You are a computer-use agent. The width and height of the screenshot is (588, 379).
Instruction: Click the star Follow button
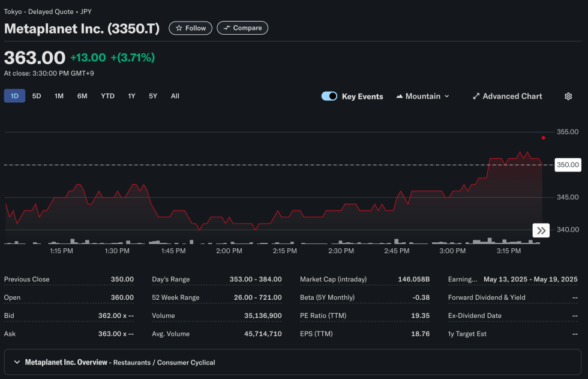[190, 28]
